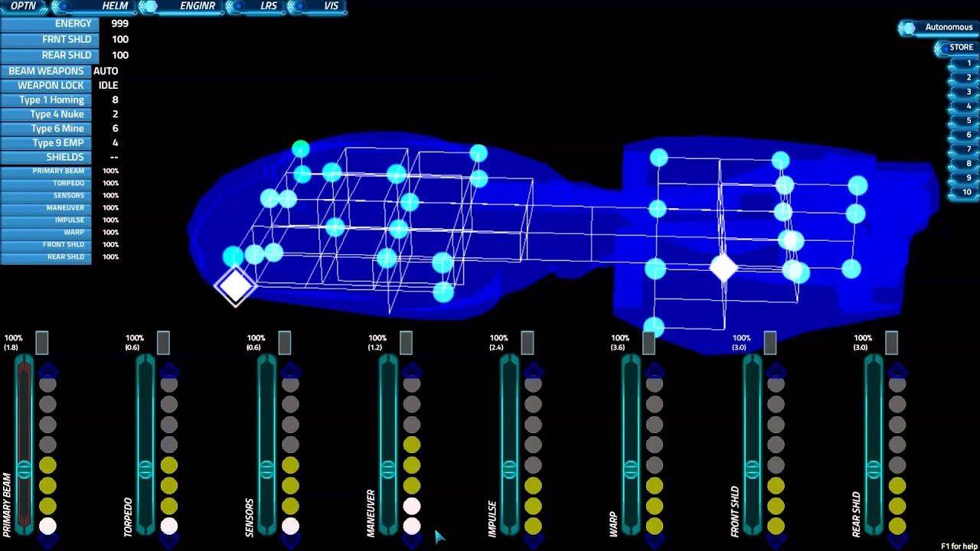Select engineering preset 2

click(964, 77)
